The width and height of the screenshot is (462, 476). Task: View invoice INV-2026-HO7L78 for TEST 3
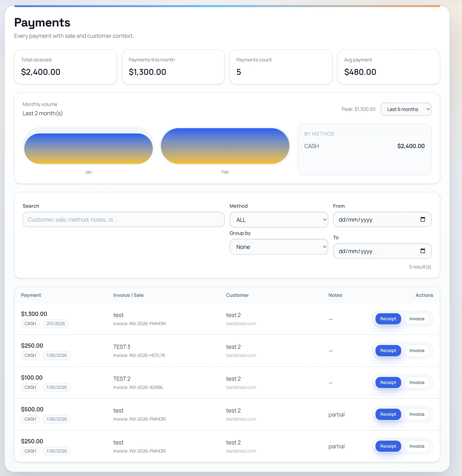[x=417, y=350]
